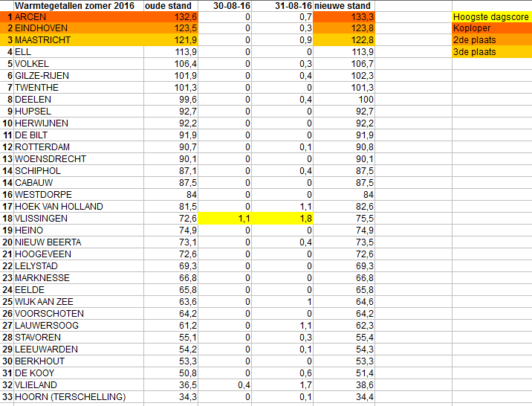Select the MAASTRICHT nieuwe stand value 122,8
This screenshot has height=406, width=532.
pos(344,40)
